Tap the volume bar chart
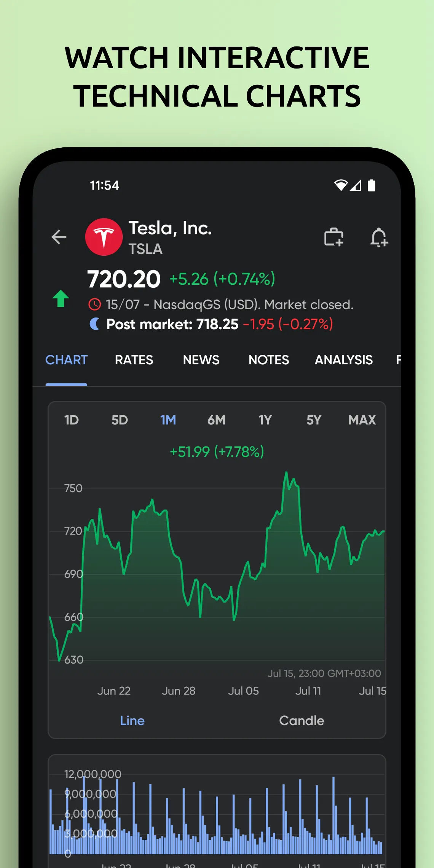This screenshot has width=434, height=868. 217,819
